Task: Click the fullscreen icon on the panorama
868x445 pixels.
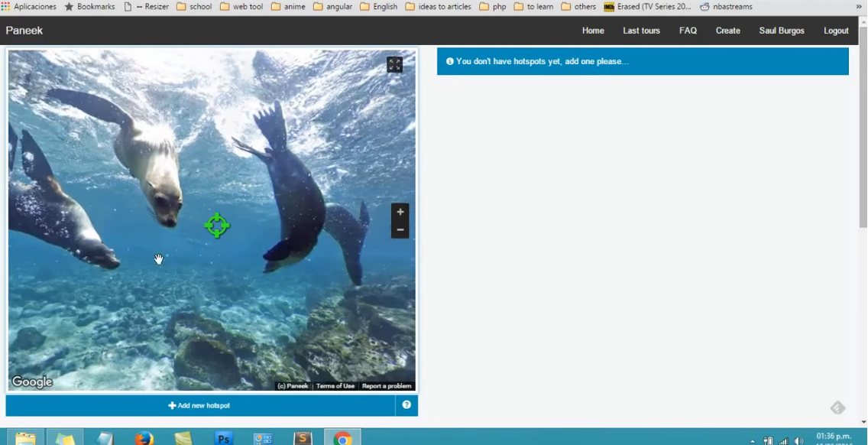Action: [x=394, y=65]
